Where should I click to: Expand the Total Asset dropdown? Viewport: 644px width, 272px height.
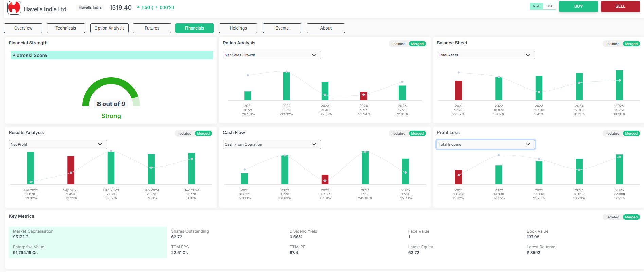486,55
